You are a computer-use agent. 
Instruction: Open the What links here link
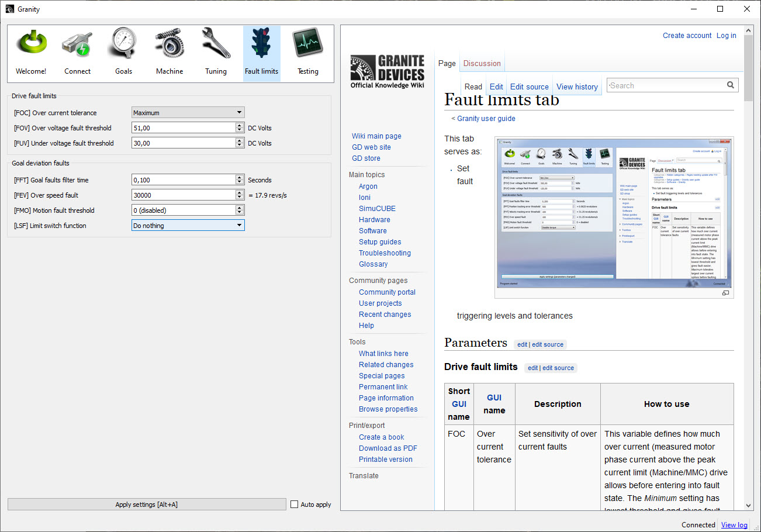coord(383,354)
